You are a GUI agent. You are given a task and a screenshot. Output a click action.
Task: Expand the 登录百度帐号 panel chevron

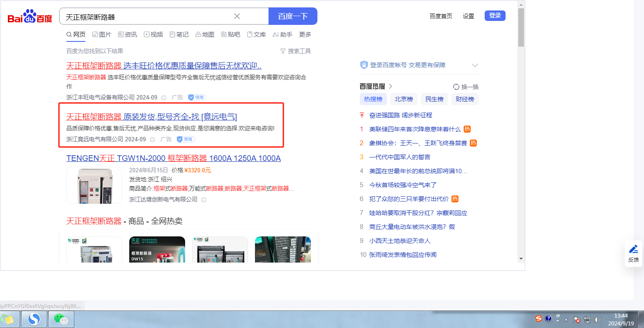pyautogui.click(x=475, y=65)
